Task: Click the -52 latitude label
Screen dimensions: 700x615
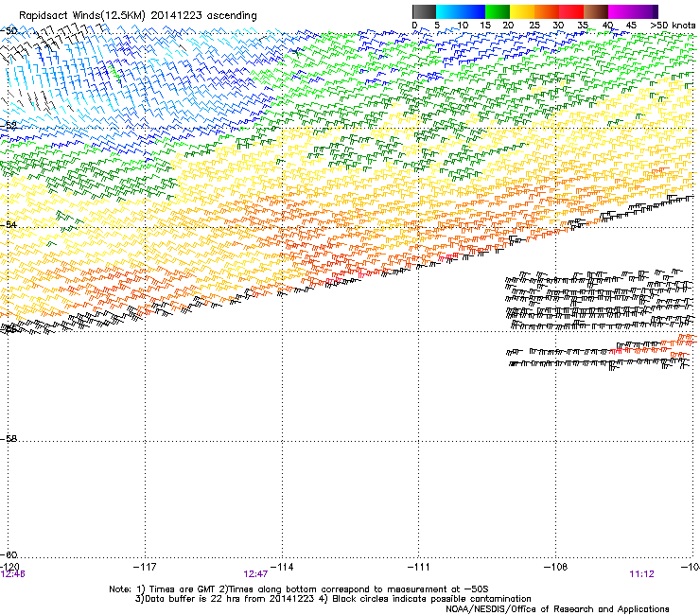Action: click(x=9, y=126)
